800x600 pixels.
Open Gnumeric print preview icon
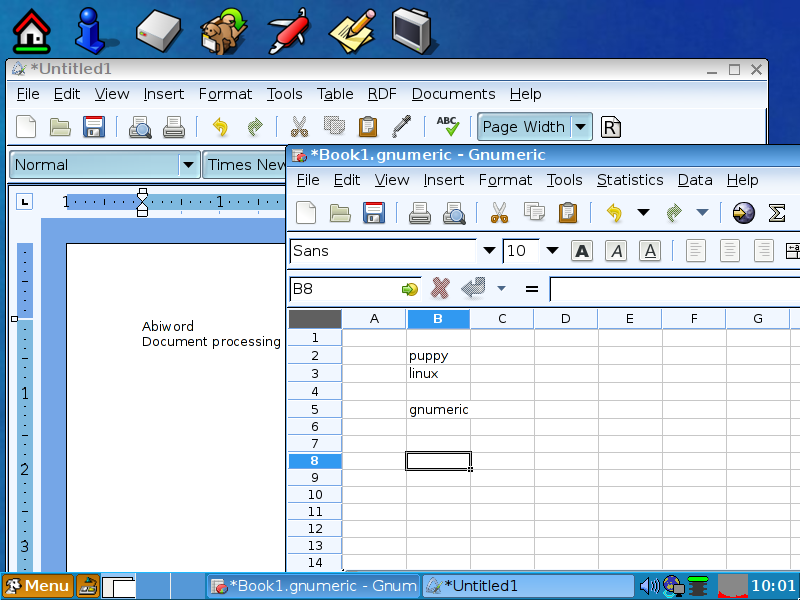454,213
